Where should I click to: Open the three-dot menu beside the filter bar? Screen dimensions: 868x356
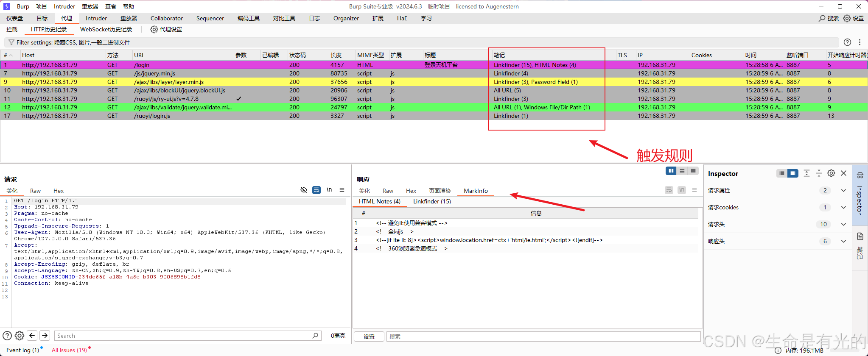(860, 42)
